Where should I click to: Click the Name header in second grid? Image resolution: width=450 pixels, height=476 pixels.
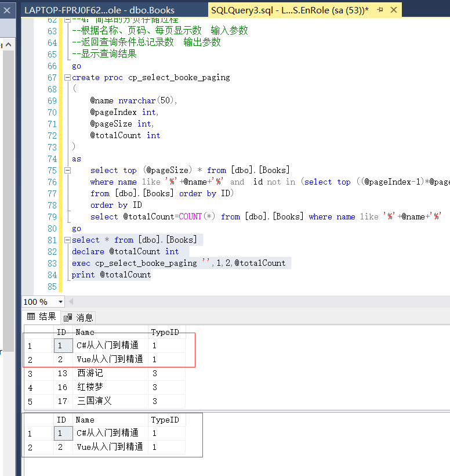(x=110, y=420)
